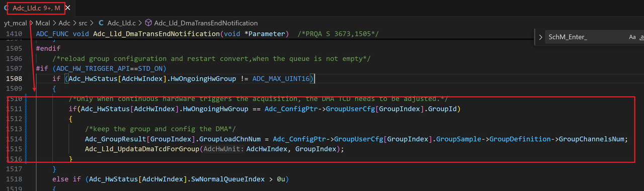Open the yt_mcal breadcrumb segment
The image size is (644, 191).
pos(15,23)
